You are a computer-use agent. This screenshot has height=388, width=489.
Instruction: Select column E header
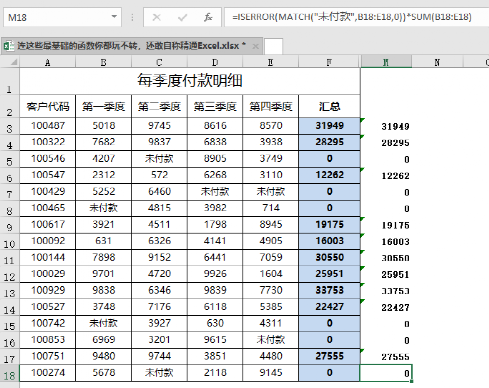pos(270,62)
